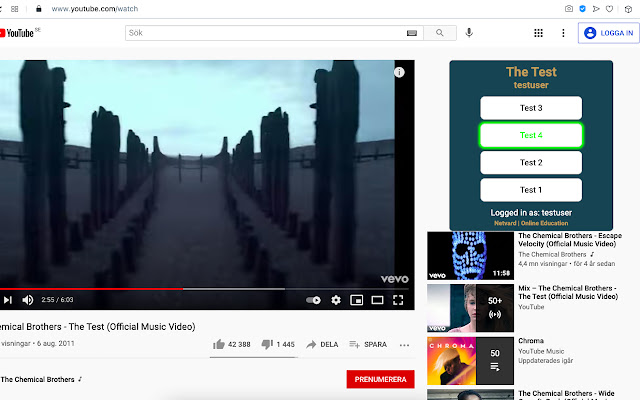This screenshot has height=400, width=640.
Task: Skip to the next video
Action: (x=8, y=300)
